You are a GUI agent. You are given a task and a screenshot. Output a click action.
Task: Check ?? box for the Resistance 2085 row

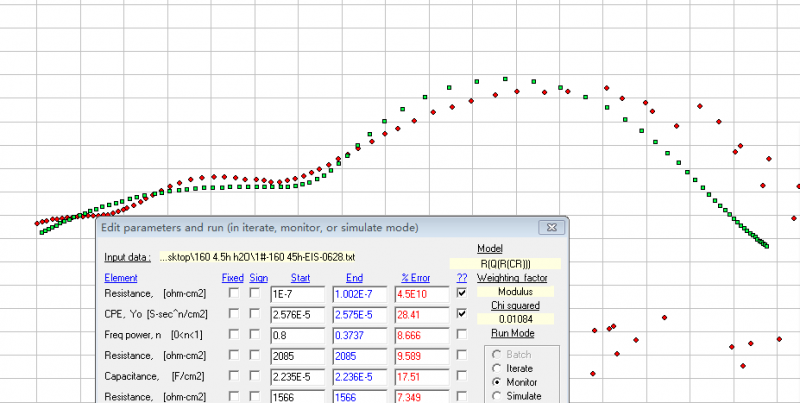[x=462, y=355]
